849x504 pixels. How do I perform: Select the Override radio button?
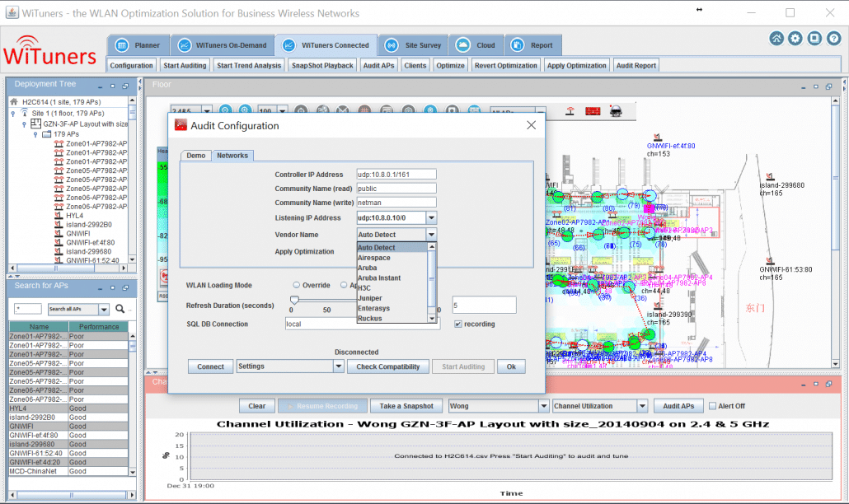click(296, 285)
